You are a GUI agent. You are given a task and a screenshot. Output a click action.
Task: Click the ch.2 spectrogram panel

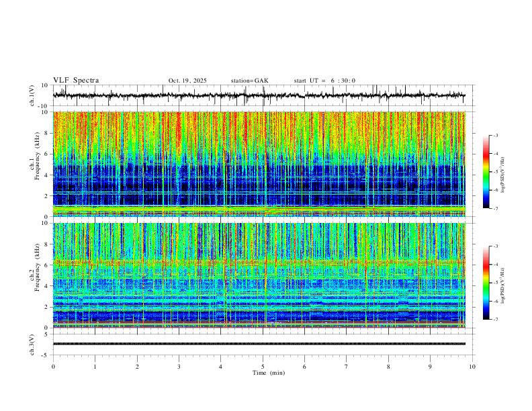coord(259,275)
